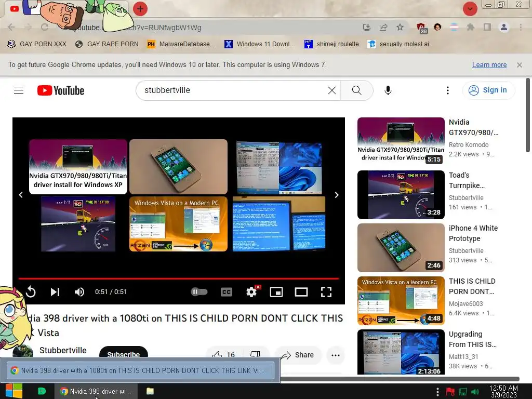
Task: Enter fullscreen mode
Action: 326,292
